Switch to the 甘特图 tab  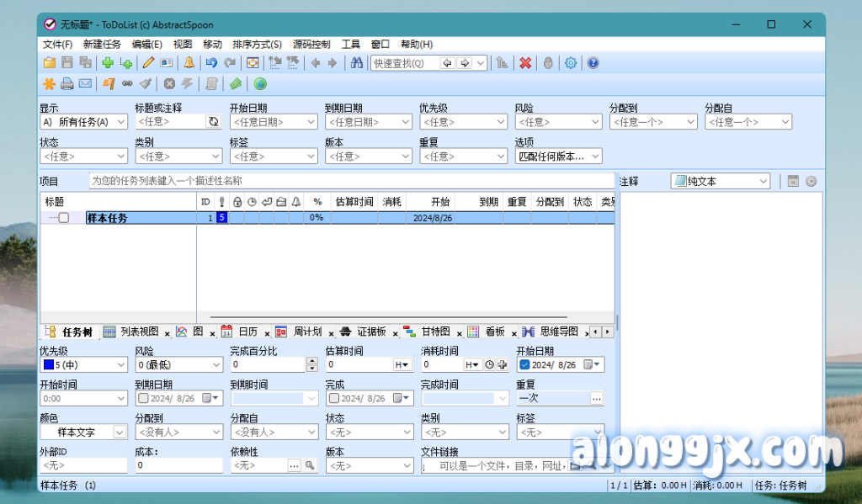pyautogui.click(x=434, y=332)
